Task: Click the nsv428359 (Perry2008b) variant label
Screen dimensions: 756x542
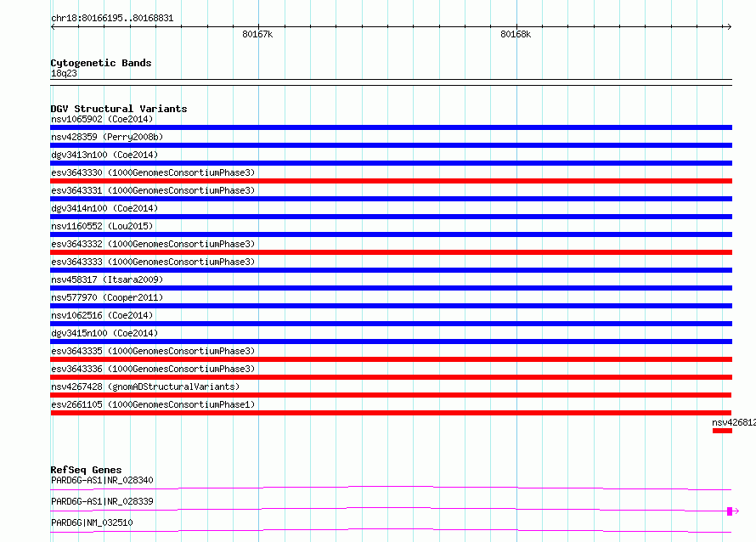Action: (x=107, y=137)
